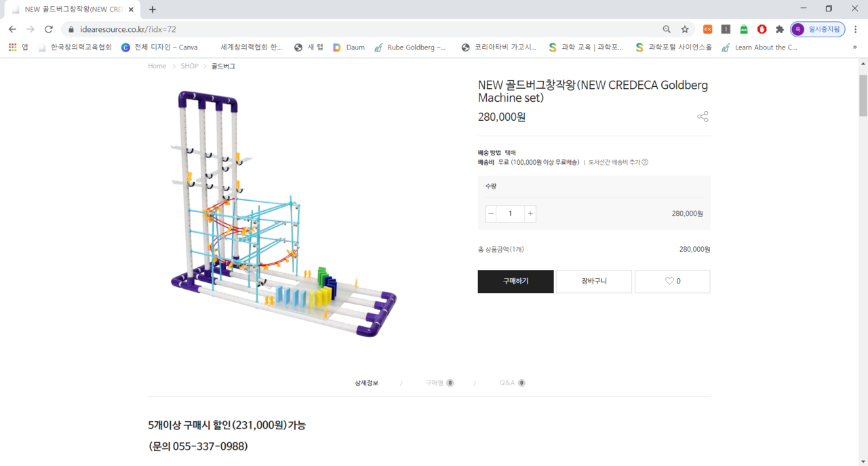Click the quantity input field
The image size is (868, 466).
[511, 214]
